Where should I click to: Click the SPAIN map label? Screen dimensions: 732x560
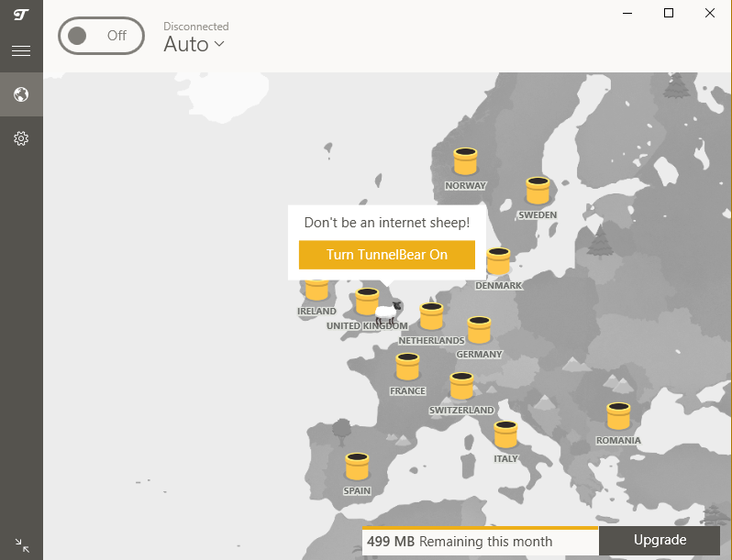tap(357, 490)
